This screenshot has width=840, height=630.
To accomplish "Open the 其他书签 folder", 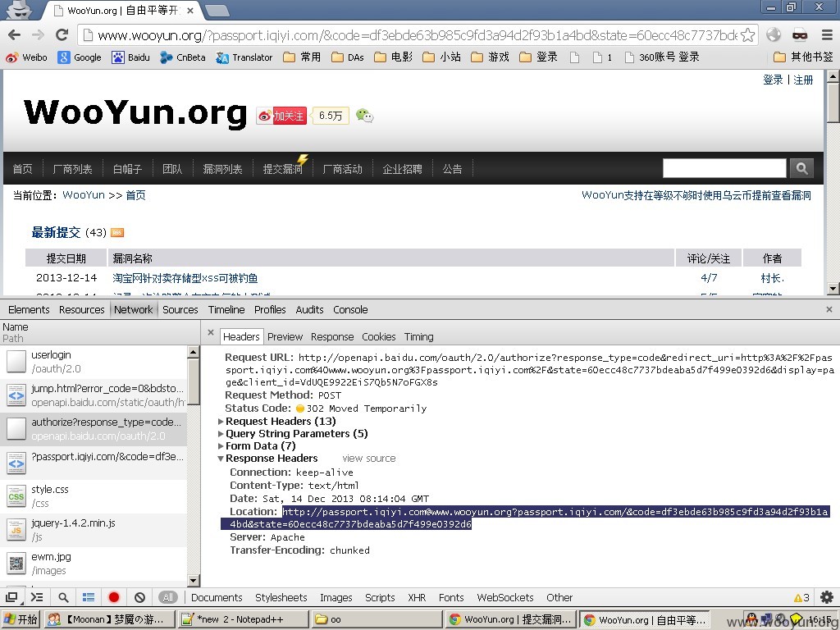I will pos(804,57).
